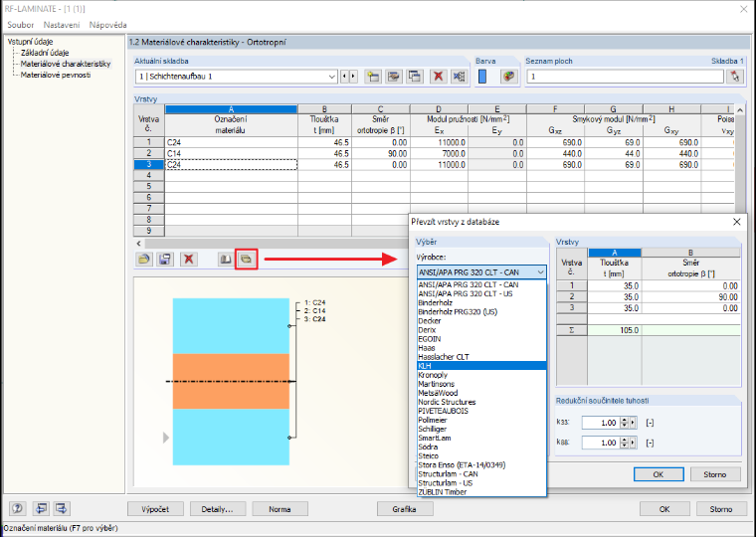The width and height of the screenshot is (756, 537).
Task: Collapse the Výrobce manufacturer dropdown arrow
Action: click(x=540, y=272)
